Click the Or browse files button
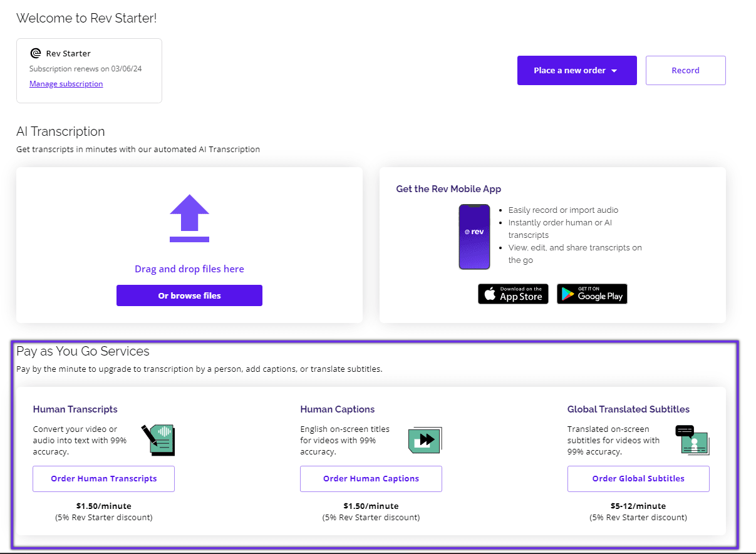 [x=189, y=295]
